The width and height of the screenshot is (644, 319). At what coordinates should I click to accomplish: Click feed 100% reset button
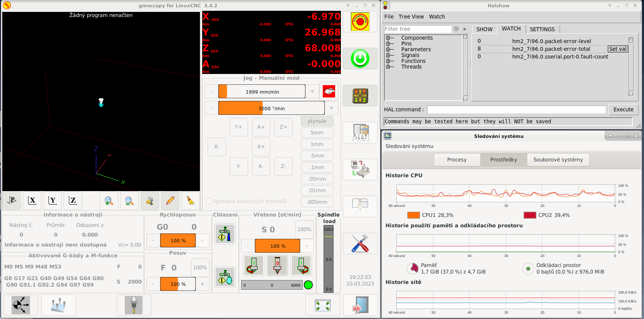point(200,267)
